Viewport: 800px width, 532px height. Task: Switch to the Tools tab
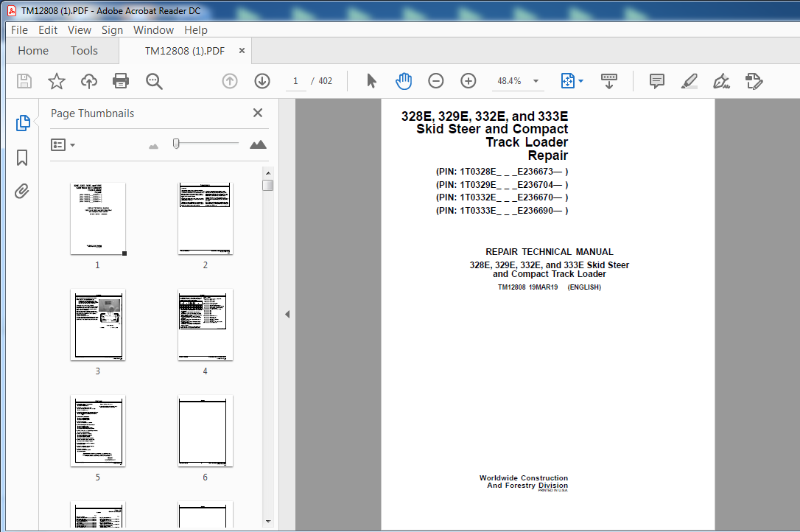84,51
